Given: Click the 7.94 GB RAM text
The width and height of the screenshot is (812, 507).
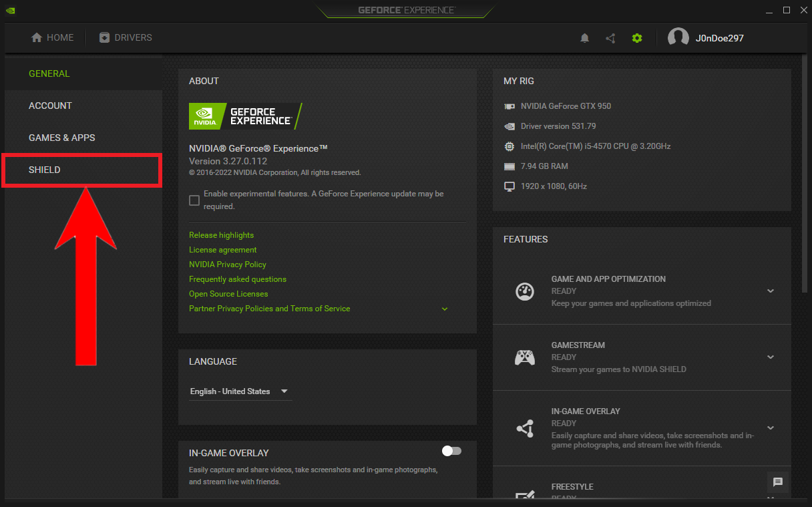Looking at the screenshot, I should pyautogui.click(x=544, y=166).
